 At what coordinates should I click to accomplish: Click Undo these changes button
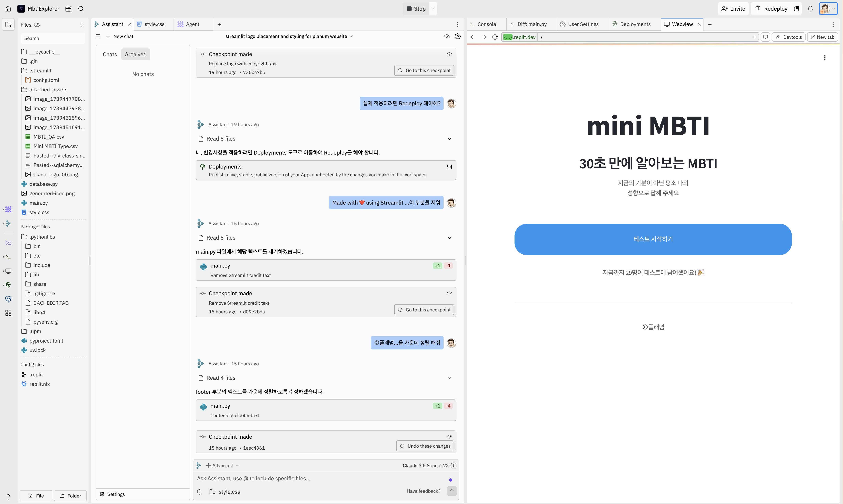(x=425, y=446)
